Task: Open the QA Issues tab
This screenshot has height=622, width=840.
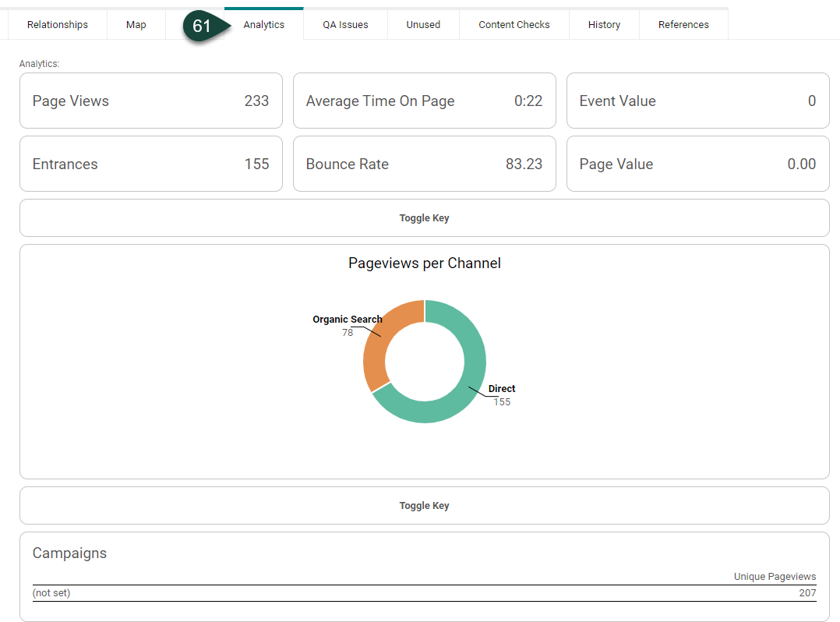Action: (345, 24)
